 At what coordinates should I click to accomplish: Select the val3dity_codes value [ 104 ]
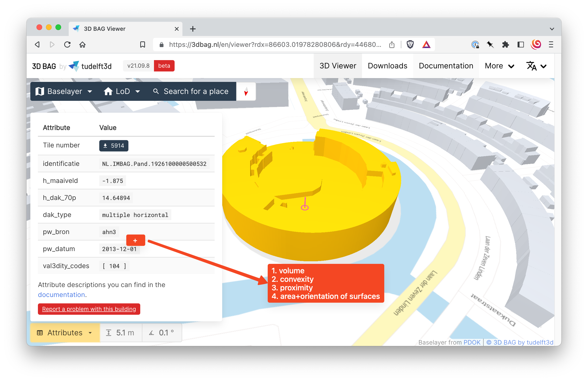[x=114, y=266]
